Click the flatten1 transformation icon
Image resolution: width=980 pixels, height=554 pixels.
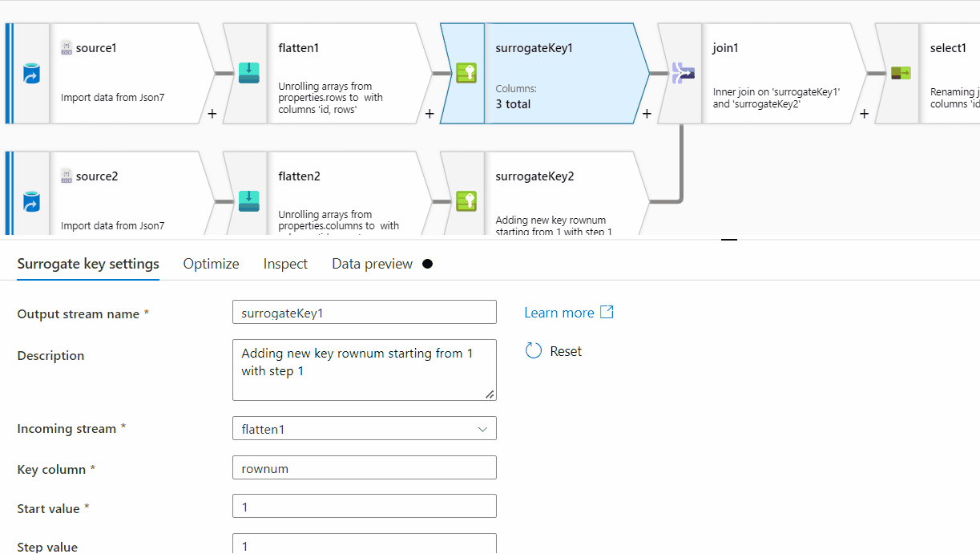[x=249, y=74]
